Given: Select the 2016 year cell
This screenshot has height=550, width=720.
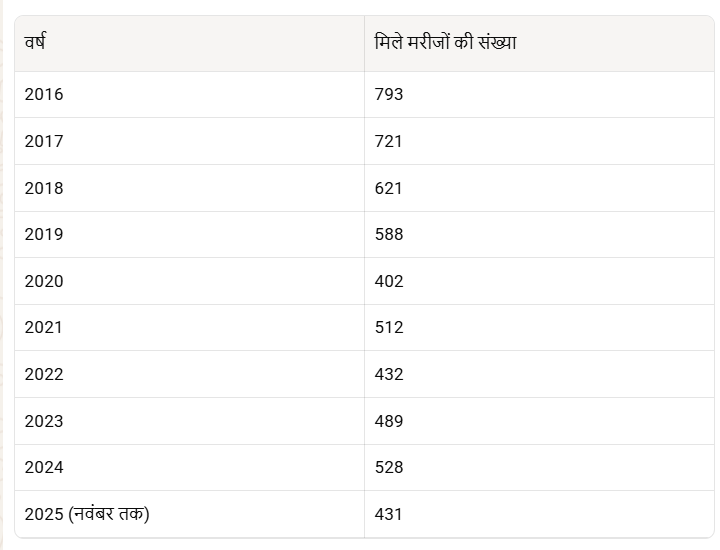Looking at the screenshot, I should pos(44,95).
